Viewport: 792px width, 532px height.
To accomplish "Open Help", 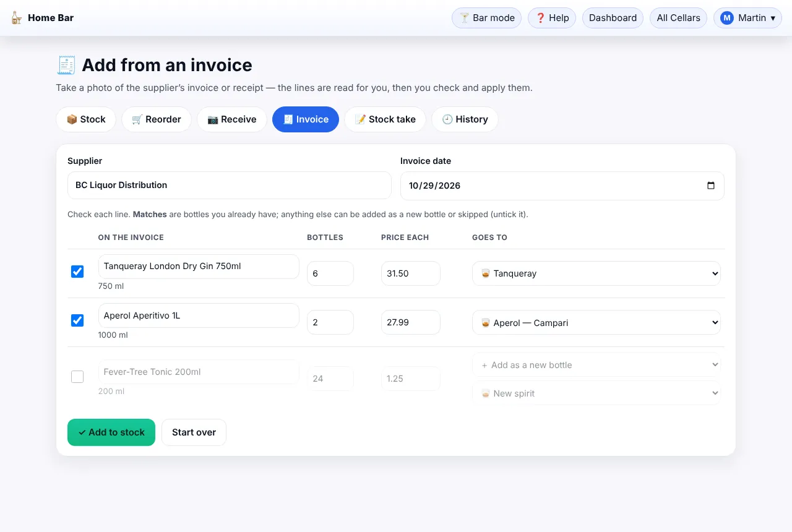I will [x=552, y=18].
